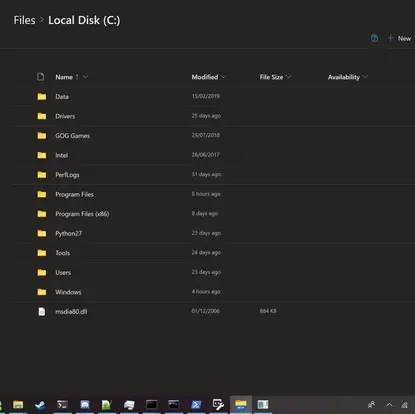This screenshot has width=415, height=414.
Task: Select the Data folder name
Action: coord(62,97)
